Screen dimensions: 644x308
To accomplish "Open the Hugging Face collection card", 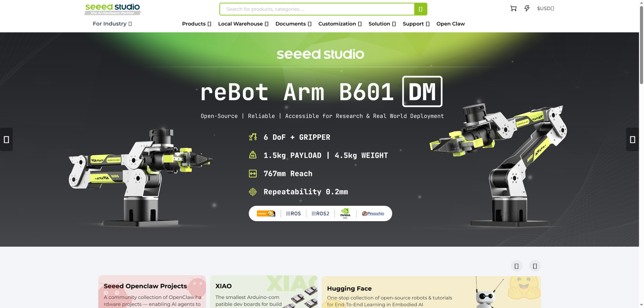I will 431,292.
